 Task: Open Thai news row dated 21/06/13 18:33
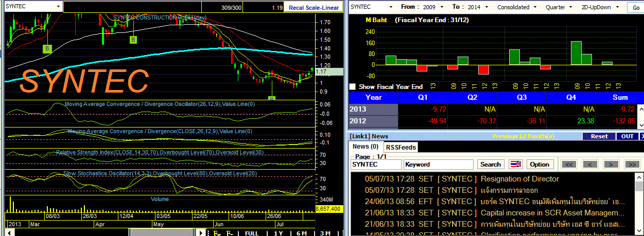pos(493,224)
